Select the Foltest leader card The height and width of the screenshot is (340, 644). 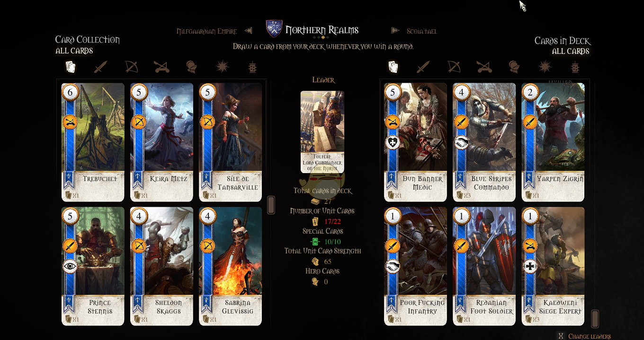pyautogui.click(x=322, y=132)
